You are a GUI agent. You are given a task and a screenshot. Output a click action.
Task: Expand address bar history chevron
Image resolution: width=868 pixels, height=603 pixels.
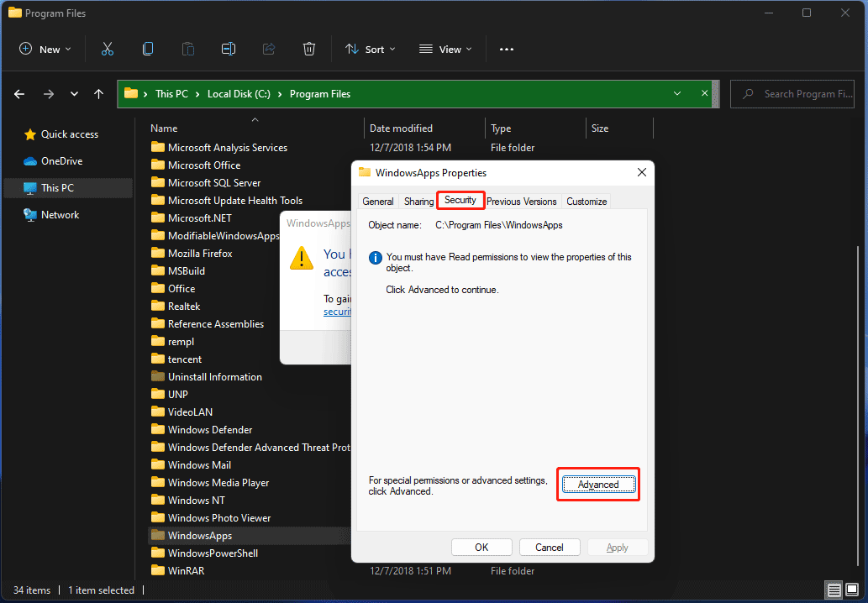[x=677, y=94]
